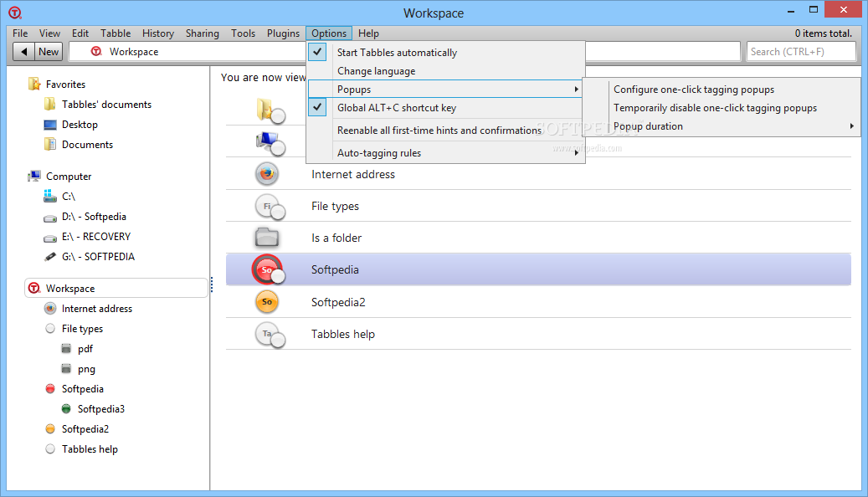Click the Internet address tabble icon in tree
Image resolution: width=868 pixels, height=497 pixels.
point(50,308)
